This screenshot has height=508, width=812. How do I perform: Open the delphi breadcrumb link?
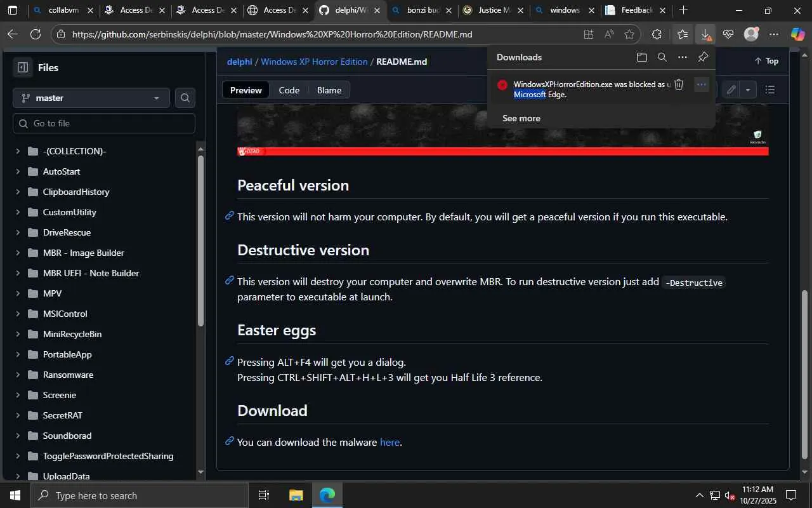click(240, 62)
